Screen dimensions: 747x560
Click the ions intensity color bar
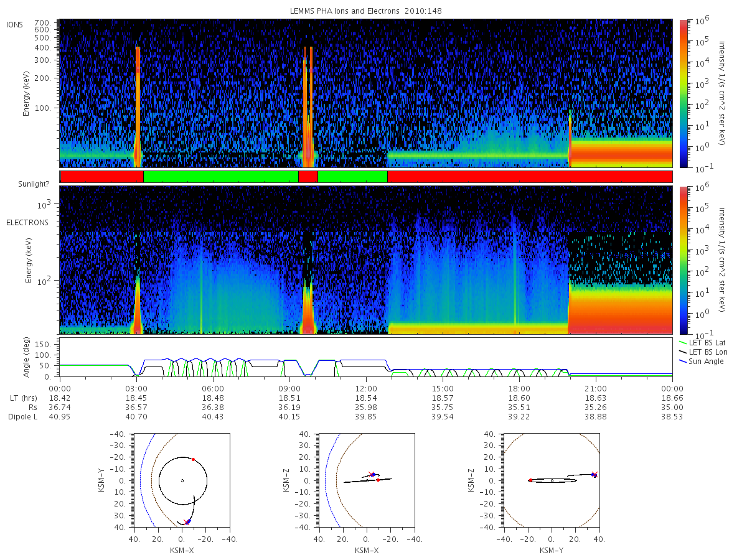[x=684, y=93]
